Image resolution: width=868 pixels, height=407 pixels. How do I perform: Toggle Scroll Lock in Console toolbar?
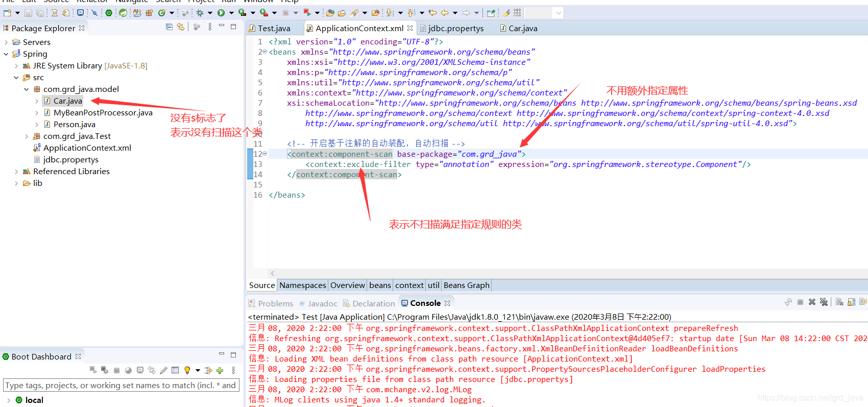tap(851, 302)
